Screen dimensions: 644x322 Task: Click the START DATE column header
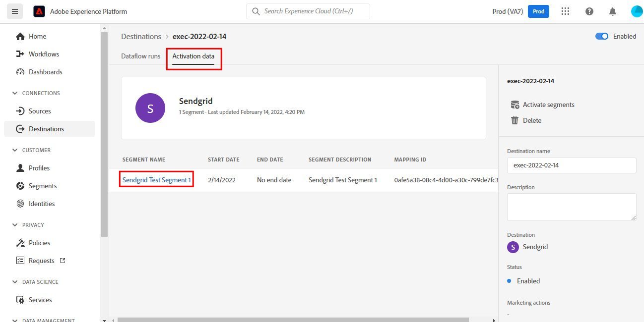224,160
